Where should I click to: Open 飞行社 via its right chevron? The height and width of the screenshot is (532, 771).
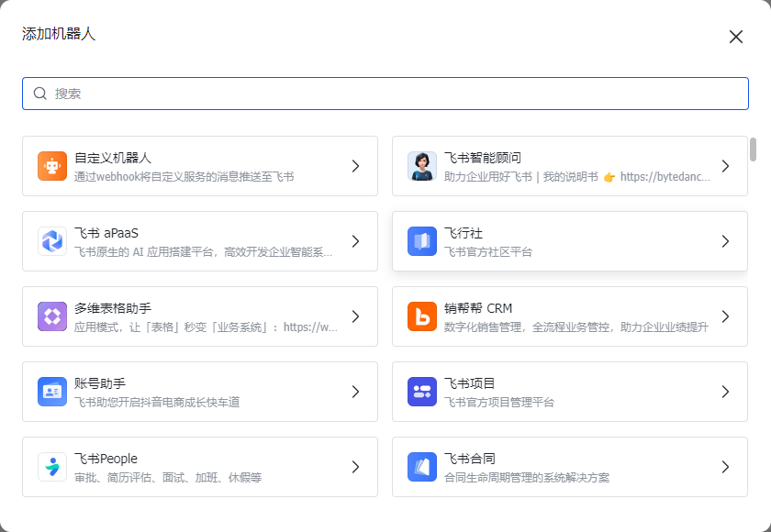[x=725, y=241]
